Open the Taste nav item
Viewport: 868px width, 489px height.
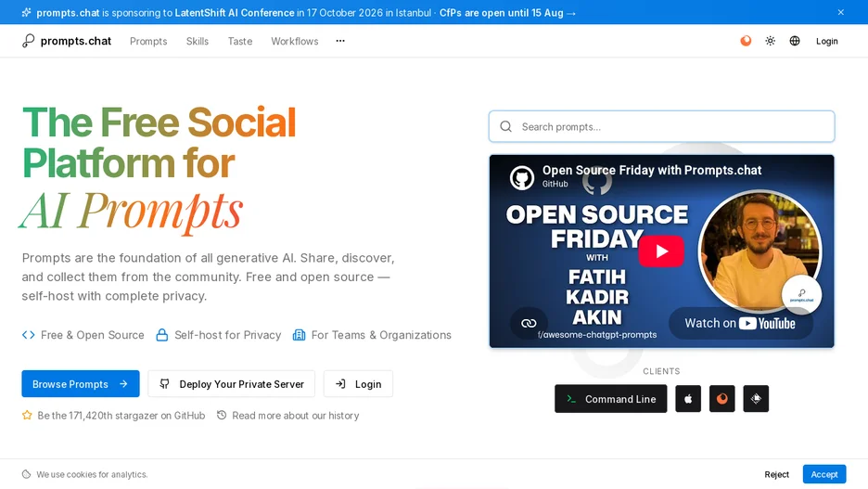tap(239, 41)
